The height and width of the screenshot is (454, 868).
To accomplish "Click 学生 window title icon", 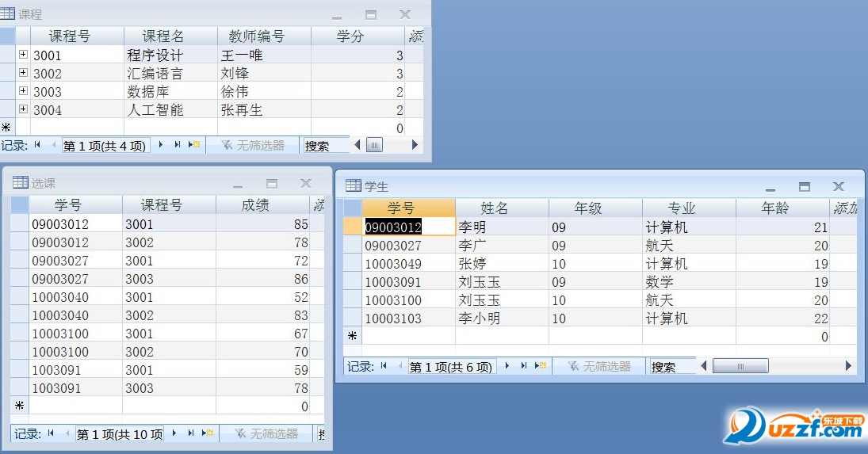I will [x=354, y=185].
